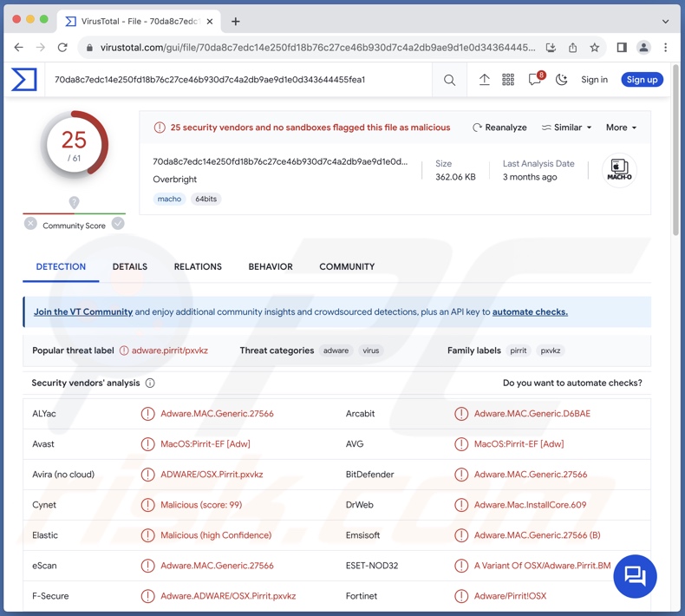Click the VirusTotal logo icon
685x616 pixels.
click(x=24, y=80)
